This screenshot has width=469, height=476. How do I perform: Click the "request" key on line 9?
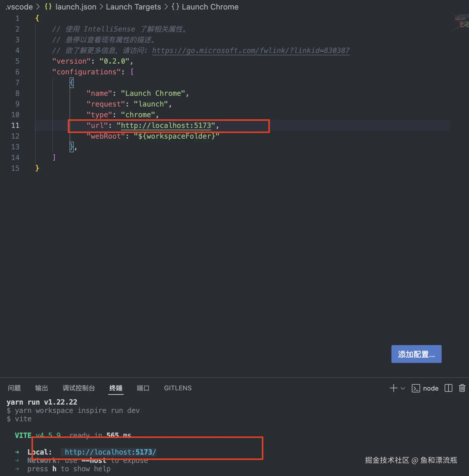106,104
